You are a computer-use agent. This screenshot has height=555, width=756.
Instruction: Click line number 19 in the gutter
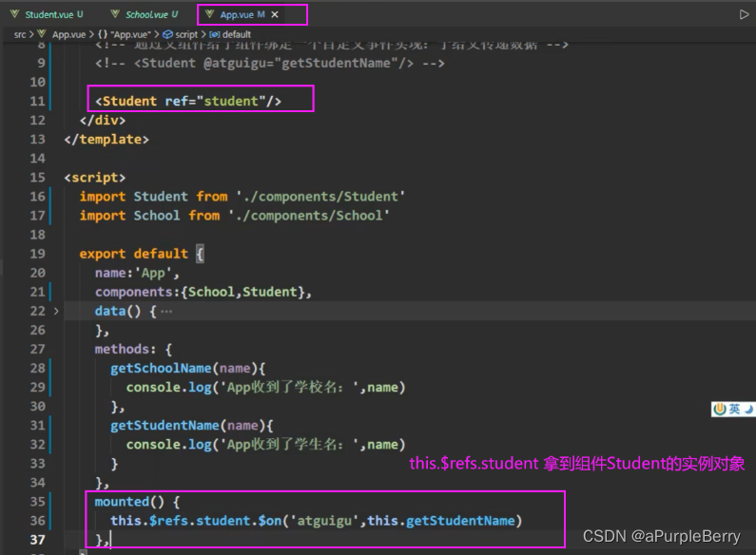[37, 254]
